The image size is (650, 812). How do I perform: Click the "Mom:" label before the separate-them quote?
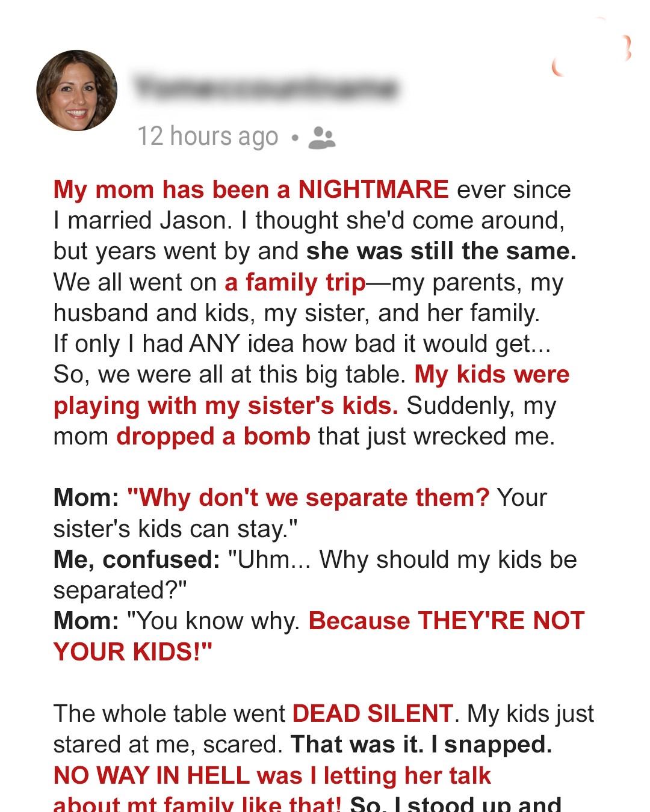point(86,498)
